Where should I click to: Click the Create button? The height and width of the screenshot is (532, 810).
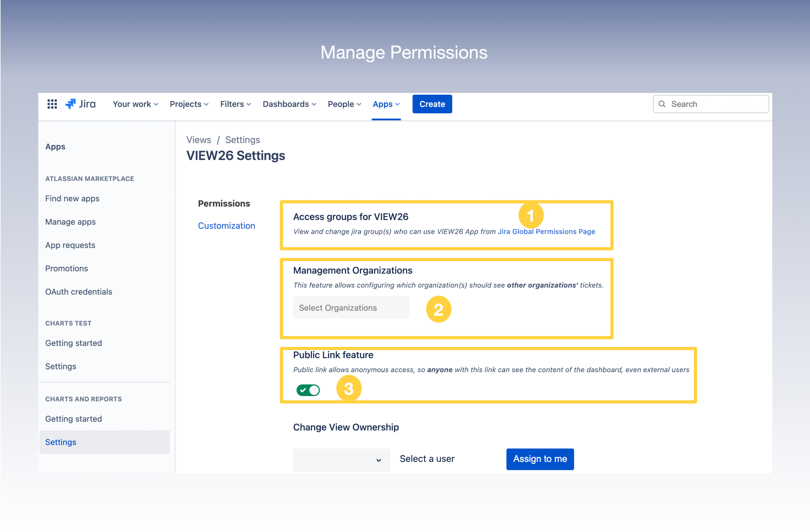click(432, 104)
